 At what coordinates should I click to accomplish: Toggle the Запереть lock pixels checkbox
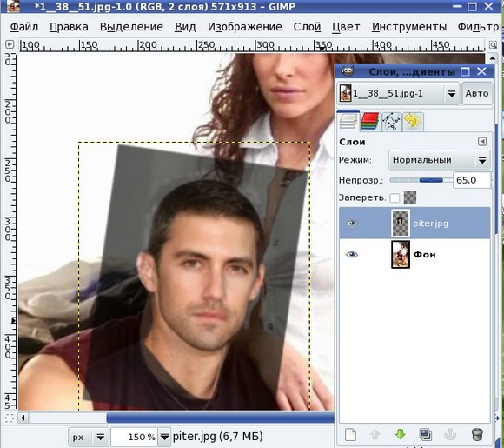[395, 197]
